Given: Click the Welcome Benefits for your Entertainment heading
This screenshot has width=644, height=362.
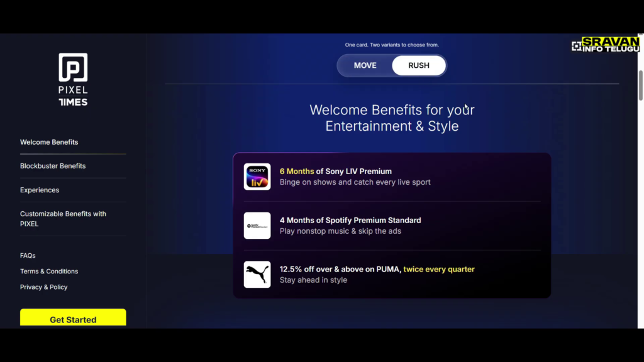Looking at the screenshot, I should click(x=392, y=118).
